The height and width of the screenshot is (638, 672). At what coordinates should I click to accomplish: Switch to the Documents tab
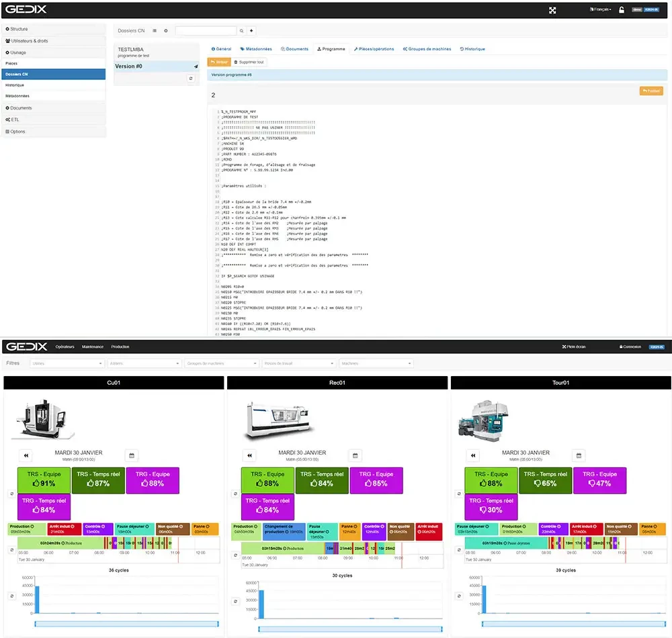(x=294, y=49)
